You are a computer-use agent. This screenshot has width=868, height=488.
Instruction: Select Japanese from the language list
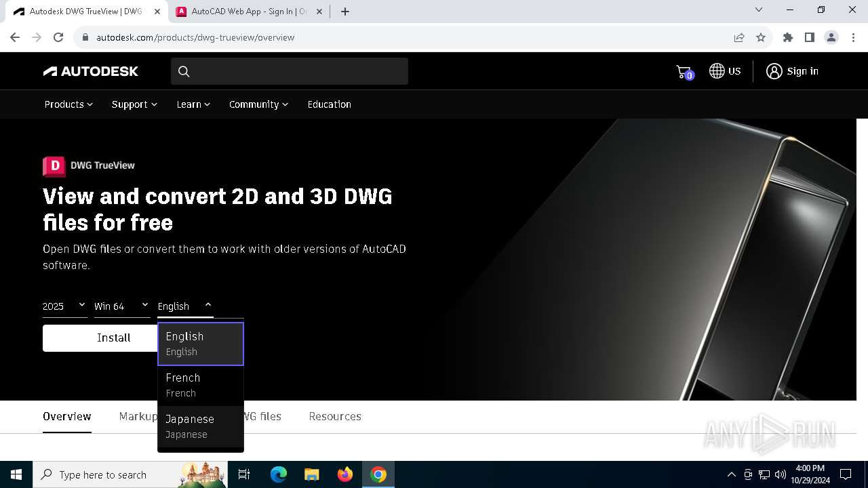point(201,426)
